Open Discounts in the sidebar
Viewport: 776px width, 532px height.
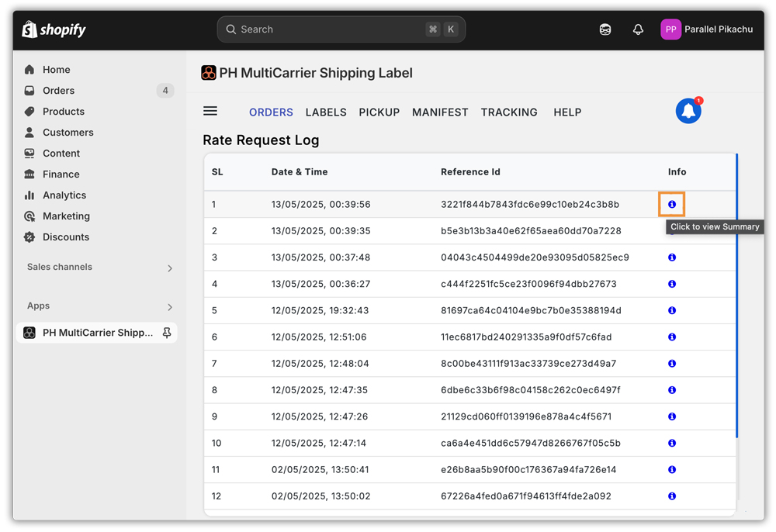pyautogui.click(x=66, y=237)
